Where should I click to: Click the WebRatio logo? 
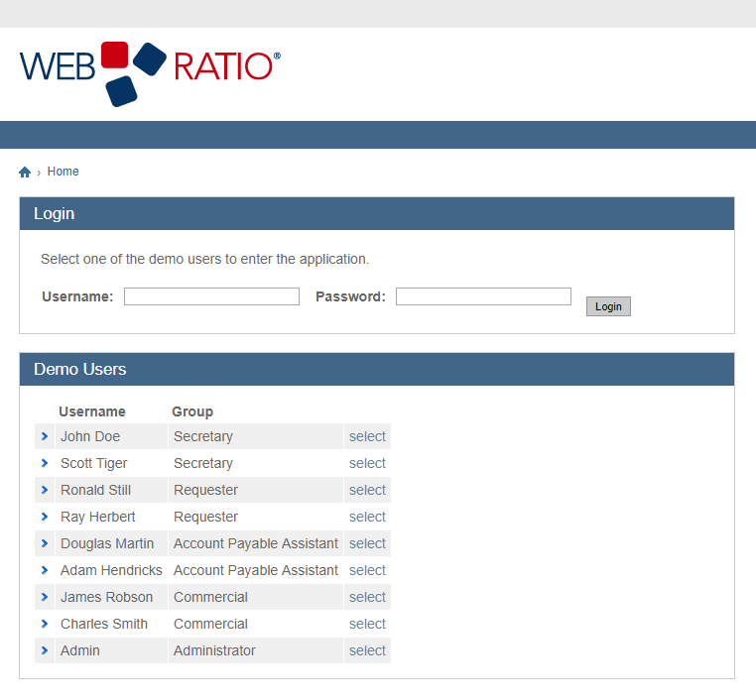click(x=150, y=74)
